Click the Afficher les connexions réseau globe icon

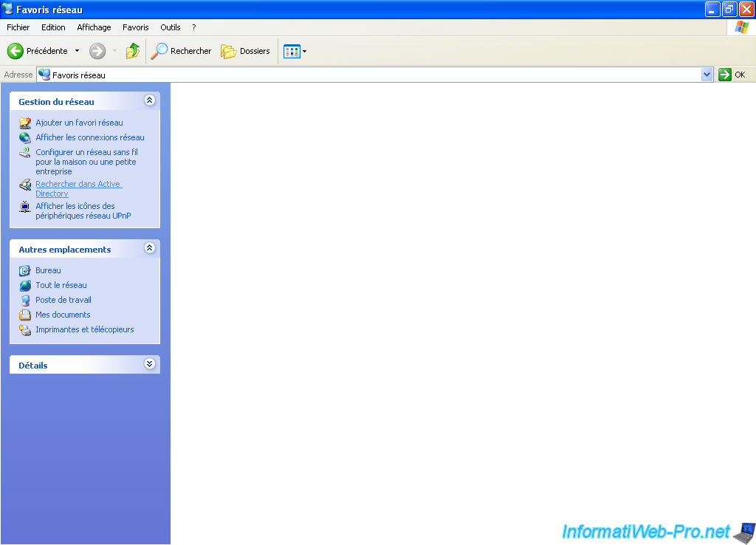coord(24,137)
